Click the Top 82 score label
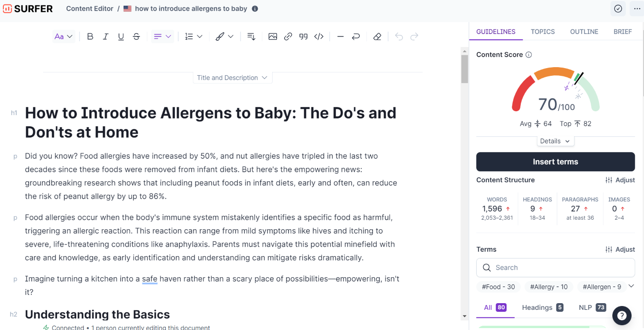This screenshot has height=330, width=644. [575, 124]
